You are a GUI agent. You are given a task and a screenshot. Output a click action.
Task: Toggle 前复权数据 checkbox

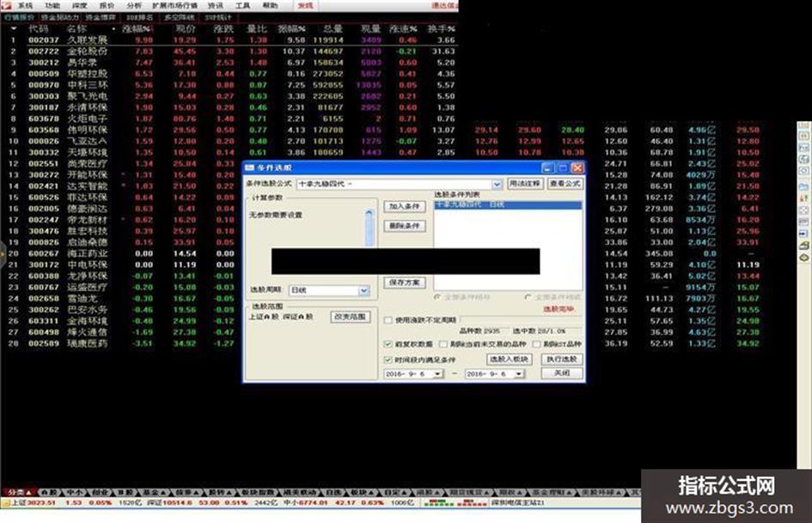[388, 344]
